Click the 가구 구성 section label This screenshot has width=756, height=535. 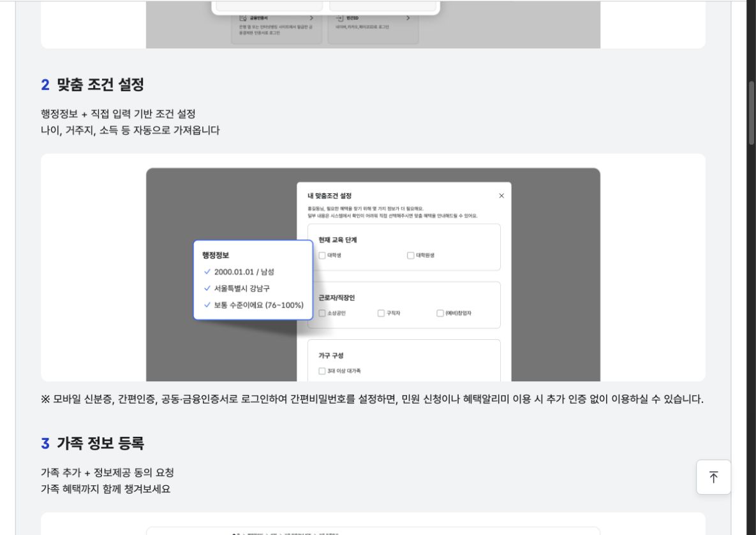(x=330, y=355)
